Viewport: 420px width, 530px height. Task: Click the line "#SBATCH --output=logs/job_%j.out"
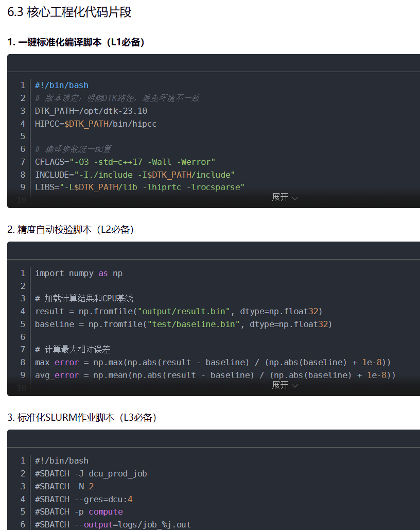click(x=113, y=524)
